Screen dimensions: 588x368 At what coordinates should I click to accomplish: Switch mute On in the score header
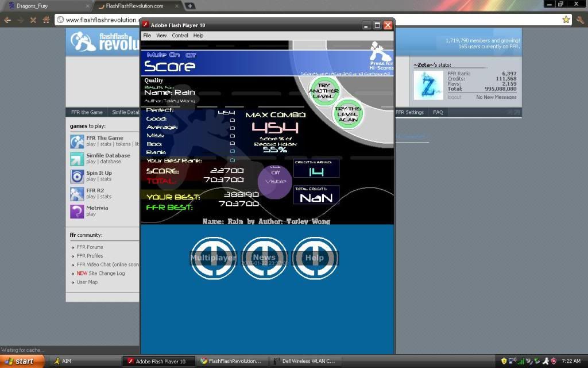[173, 55]
